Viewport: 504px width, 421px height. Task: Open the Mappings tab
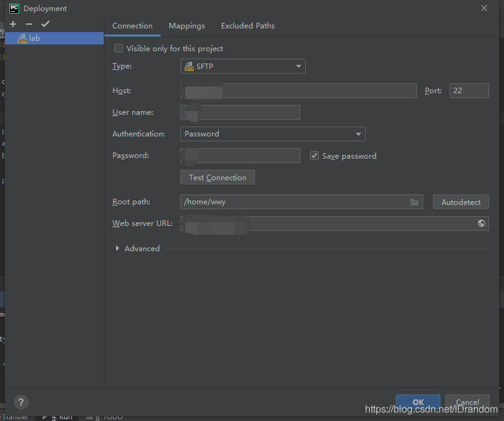coord(187,26)
